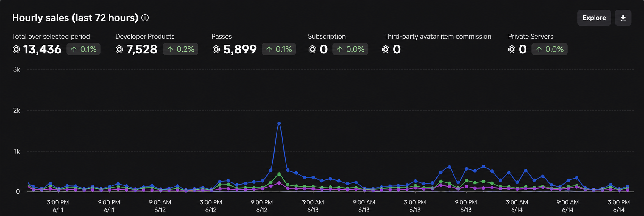Click the 0.1% change badge for total
The width and height of the screenshot is (644, 216).
pos(83,49)
